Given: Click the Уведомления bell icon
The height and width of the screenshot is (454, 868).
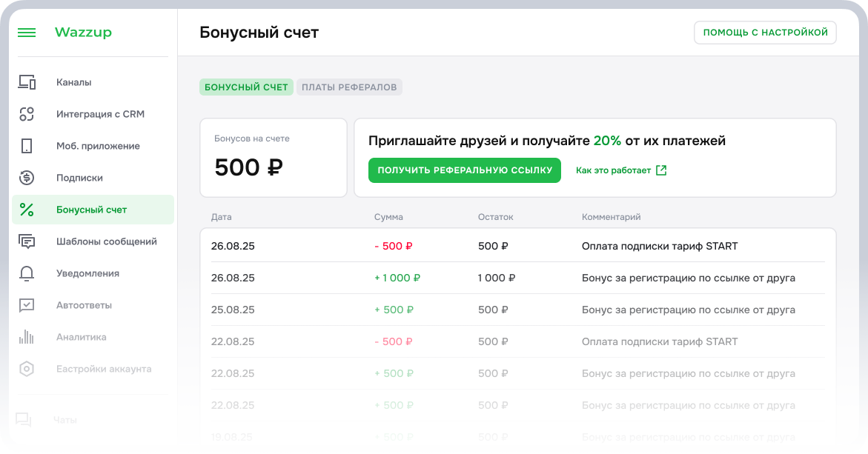Looking at the screenshot, I should tap(26, 273).
